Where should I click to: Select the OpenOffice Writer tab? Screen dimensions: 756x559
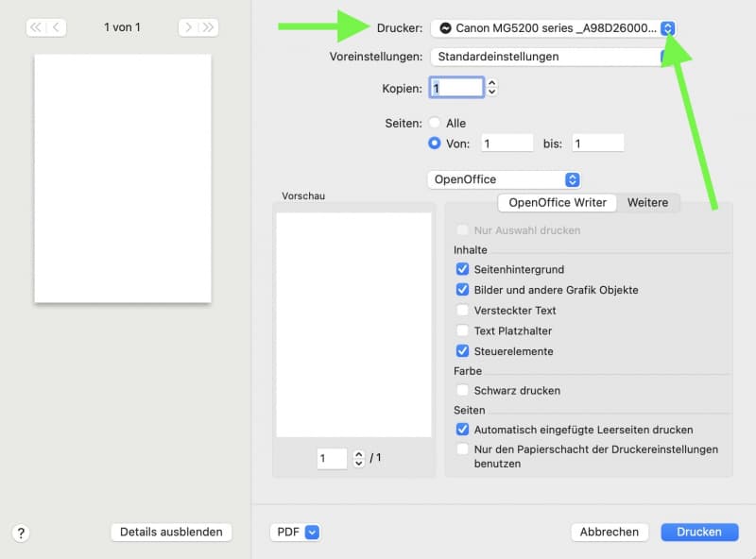pyautogui.click(x=558, y=202)
